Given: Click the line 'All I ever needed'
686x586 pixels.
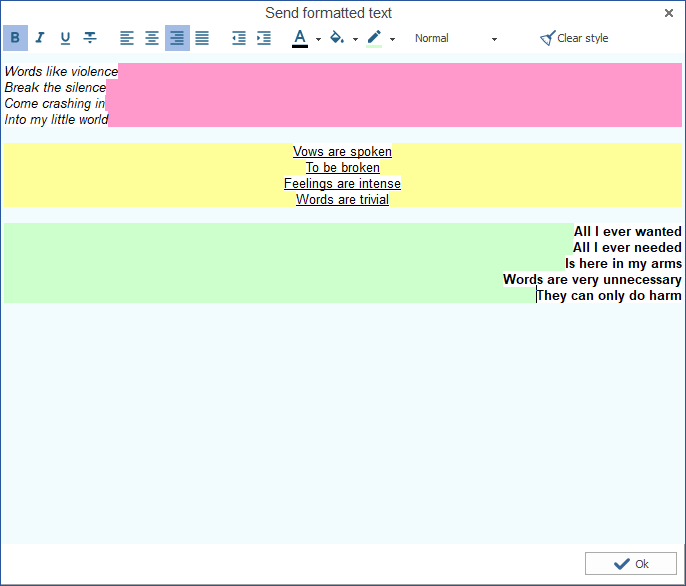Looking at the screenshot, I should [627, 248].
